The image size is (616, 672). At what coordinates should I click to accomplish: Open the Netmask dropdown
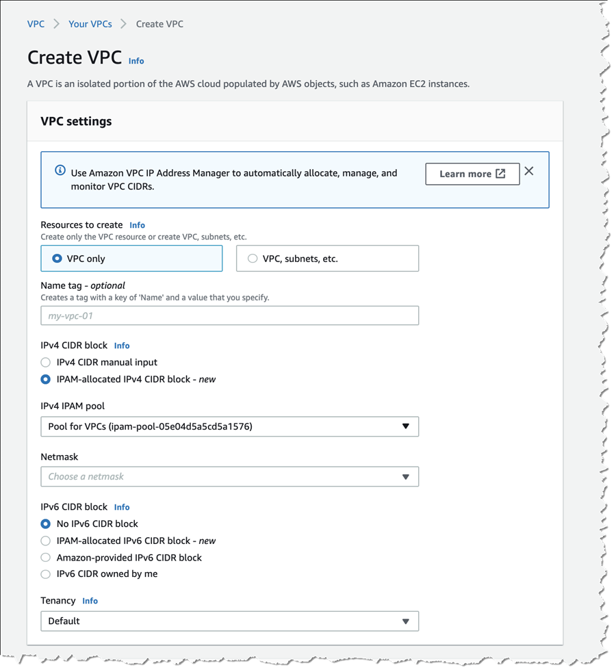[230, 476]
